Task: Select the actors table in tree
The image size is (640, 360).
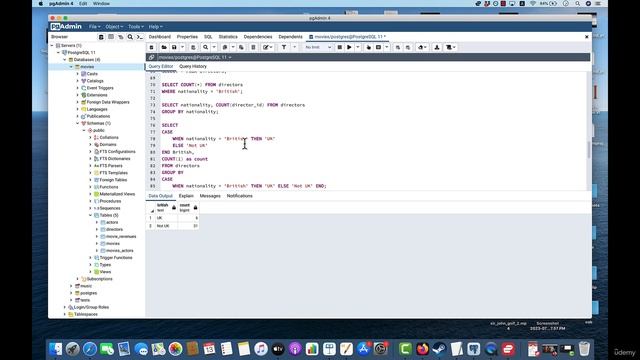Action: point(112,222)
